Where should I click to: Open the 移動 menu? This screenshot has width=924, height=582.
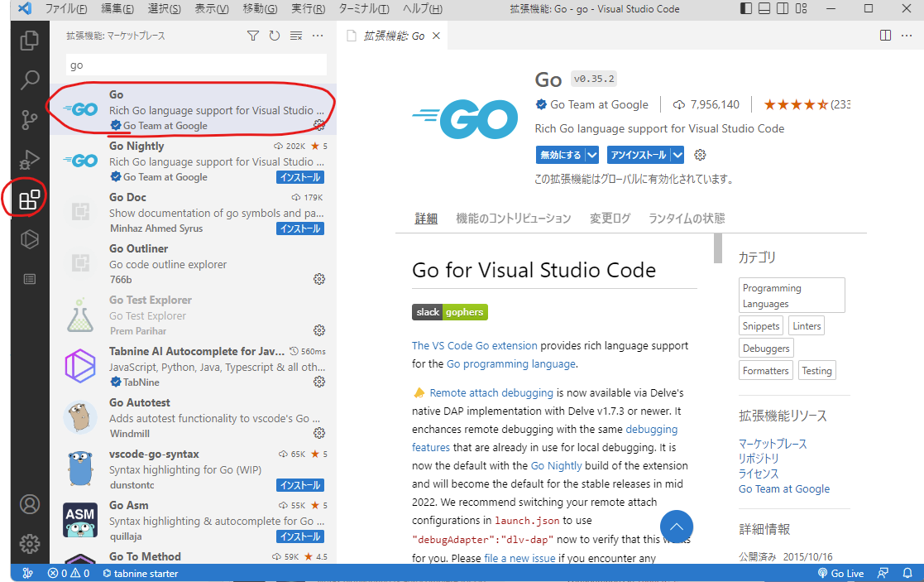260,9
